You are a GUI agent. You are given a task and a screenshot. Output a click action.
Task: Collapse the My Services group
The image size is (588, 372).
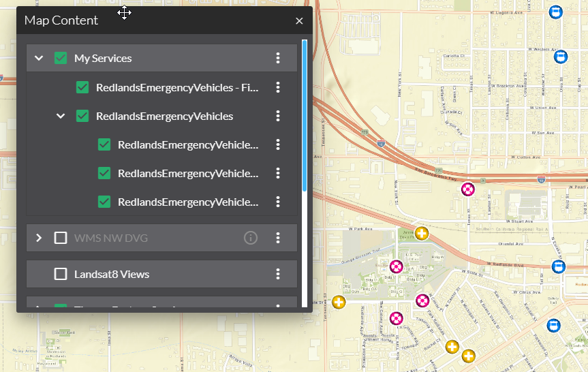pos(39,59)
